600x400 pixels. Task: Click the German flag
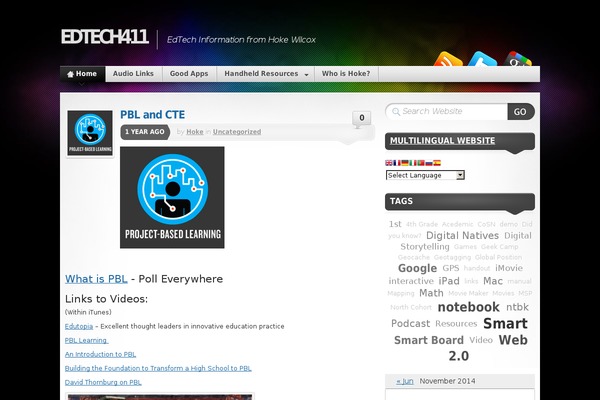405,163
